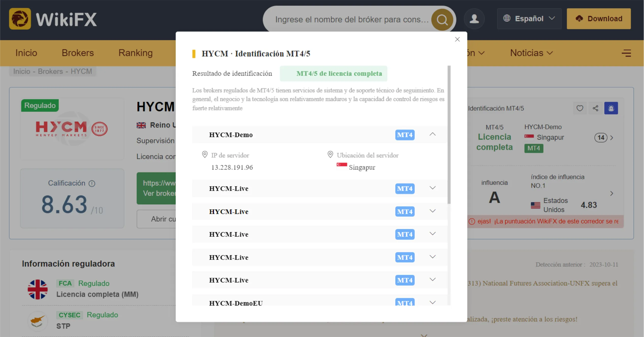
Task: Click the heart favorite icon
Action: click(x=580, y=108)
